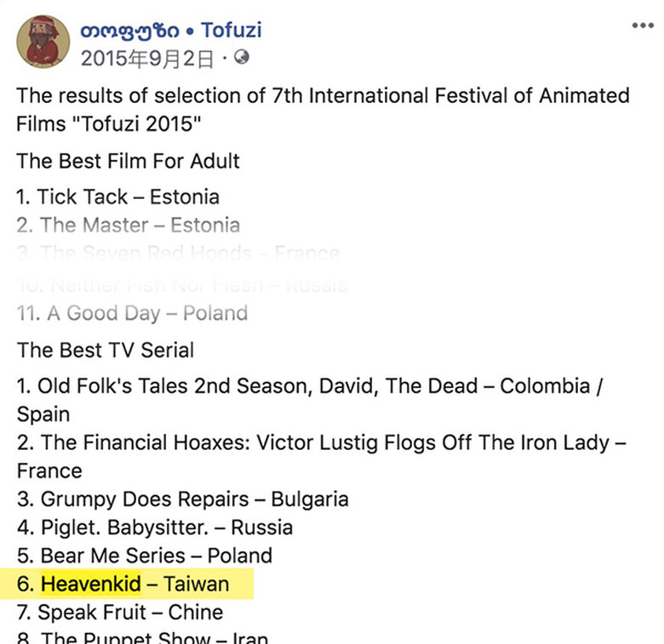Screen dimensions: 664x644
Task: Click the "Piglet. Babysitter. – Russia" entry
Action: tap(154, 527)
